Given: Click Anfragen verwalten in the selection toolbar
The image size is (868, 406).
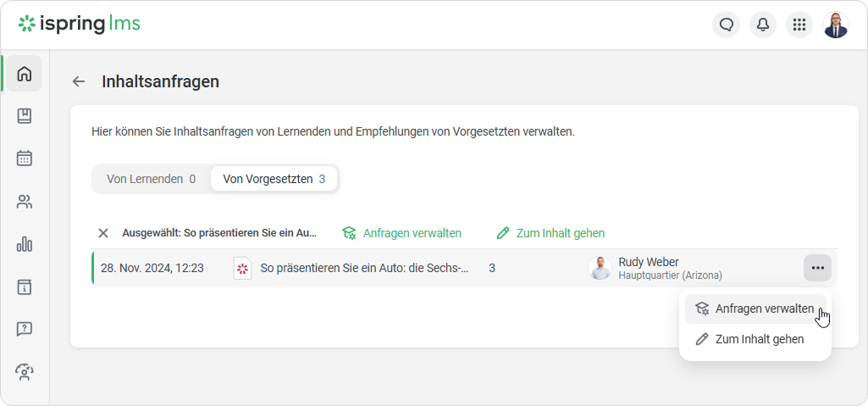Looking at the screenshot, I should 402,233.
